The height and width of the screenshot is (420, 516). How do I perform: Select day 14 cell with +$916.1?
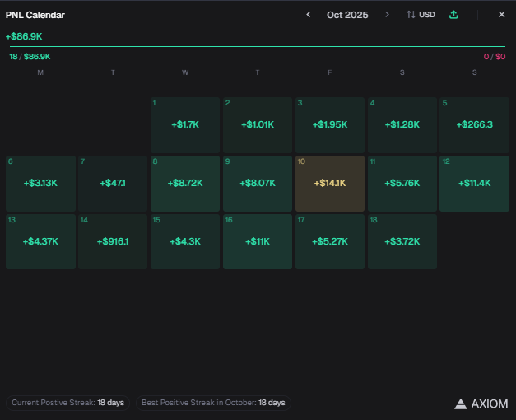point(113,241)
